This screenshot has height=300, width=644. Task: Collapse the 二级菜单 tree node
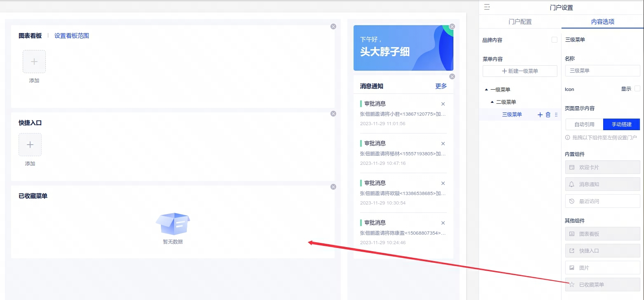(492, 102)
